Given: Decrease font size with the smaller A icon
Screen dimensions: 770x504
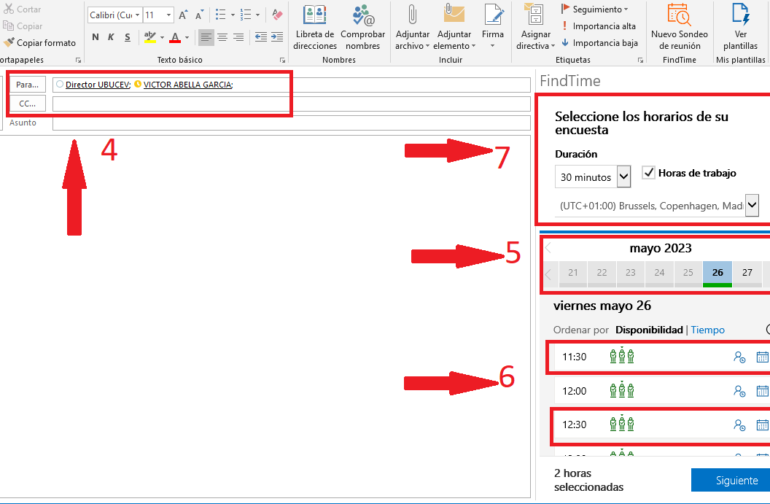Looking at the screenshot, I should point(199,15).
